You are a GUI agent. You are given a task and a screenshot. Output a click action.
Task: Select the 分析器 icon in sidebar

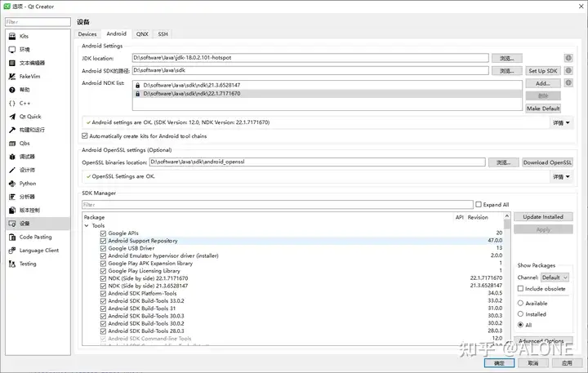click(12, 197)
